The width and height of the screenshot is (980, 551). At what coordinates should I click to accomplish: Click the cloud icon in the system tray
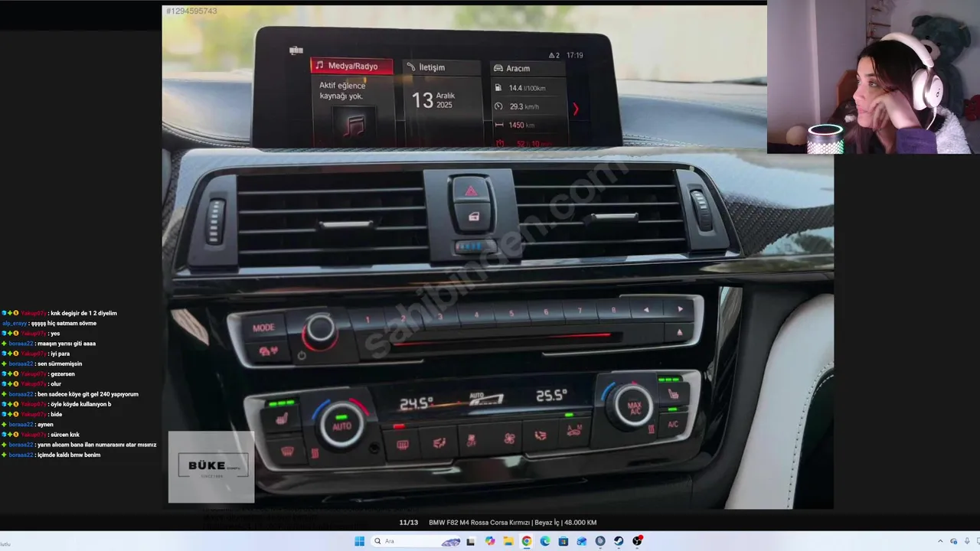[953, 541]
